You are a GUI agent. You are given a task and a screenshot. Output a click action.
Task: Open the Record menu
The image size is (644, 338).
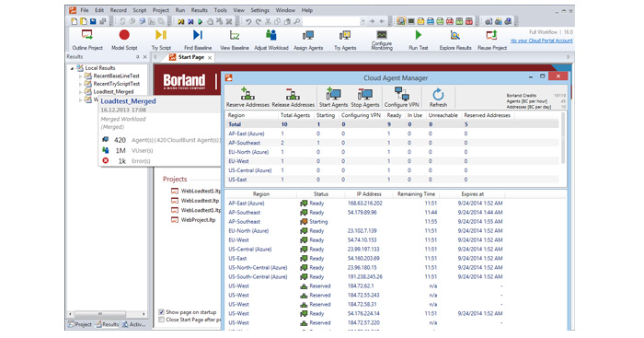(119, 10)
